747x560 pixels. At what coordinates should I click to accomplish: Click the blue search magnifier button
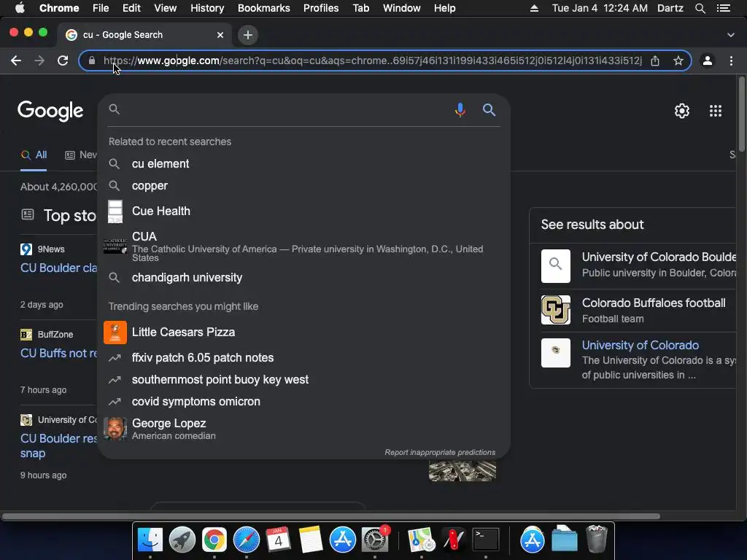tap(489, 110)
